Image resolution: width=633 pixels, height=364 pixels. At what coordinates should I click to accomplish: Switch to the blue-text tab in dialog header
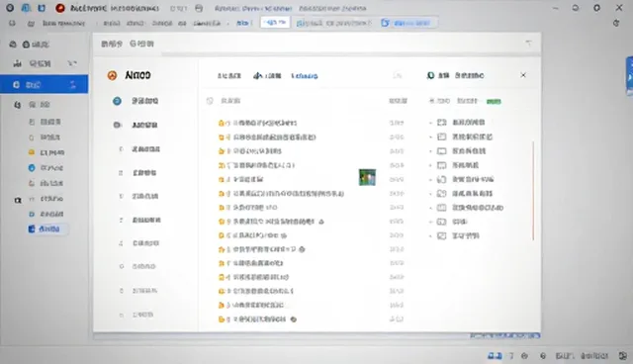click(305, 76)
